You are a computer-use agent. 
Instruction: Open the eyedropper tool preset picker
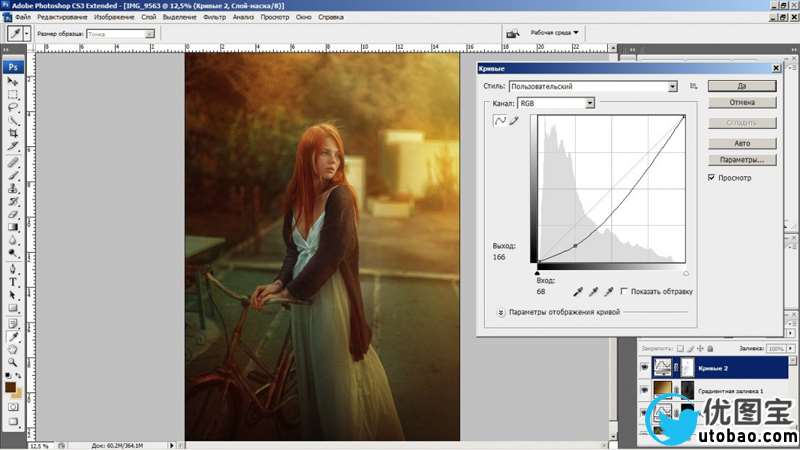27,34
